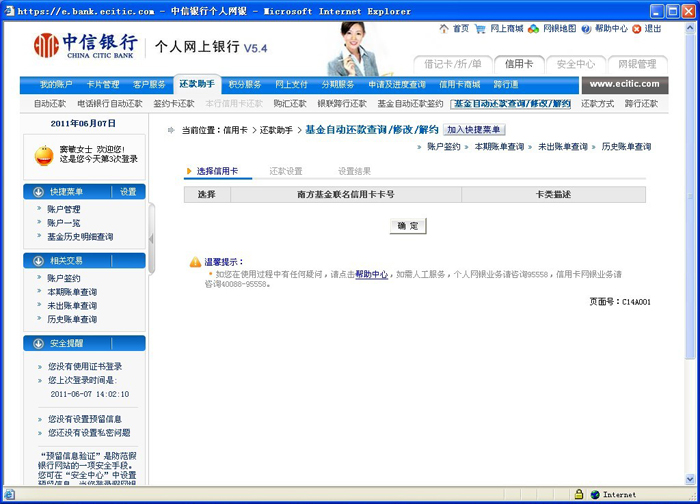The width and height of the screenshot is (700, 504).
Task: Click the 加入快捷菜单 button
Action: tap(475, 130)
